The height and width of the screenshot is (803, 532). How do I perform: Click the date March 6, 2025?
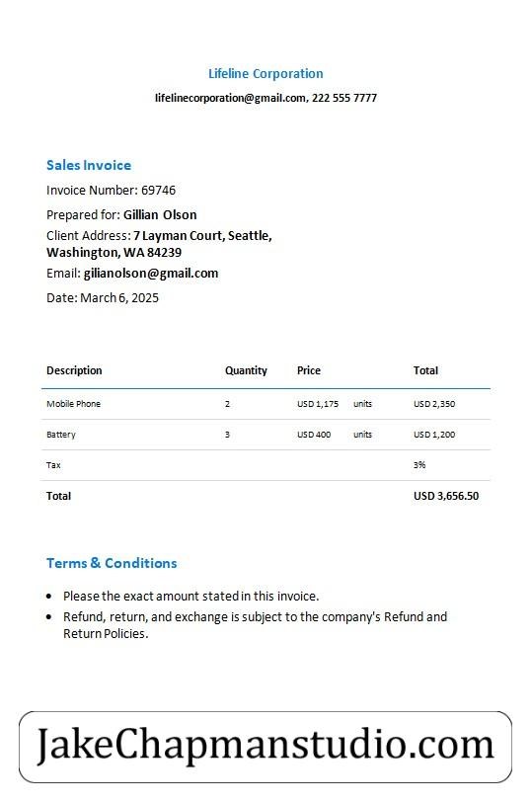pos(119,298)
